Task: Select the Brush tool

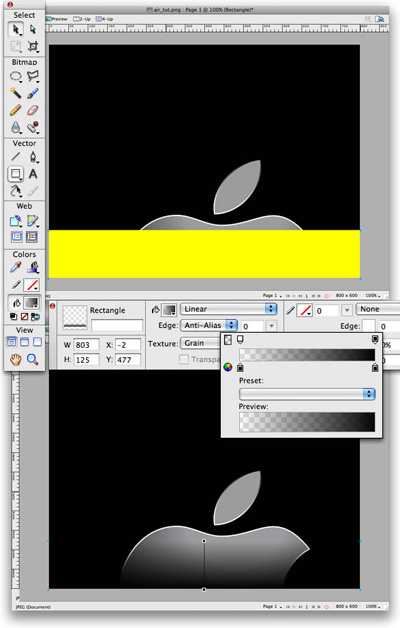Action: (x=33, y=93)
